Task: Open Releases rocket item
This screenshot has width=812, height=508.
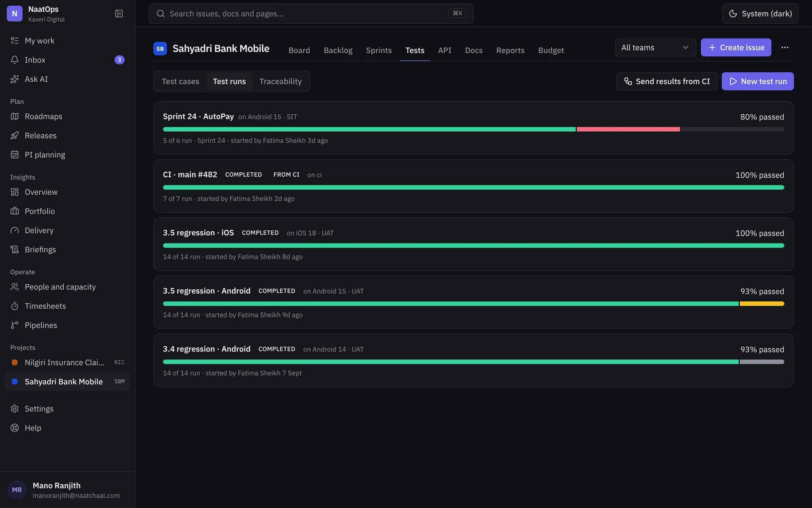Action: point(67,135)
